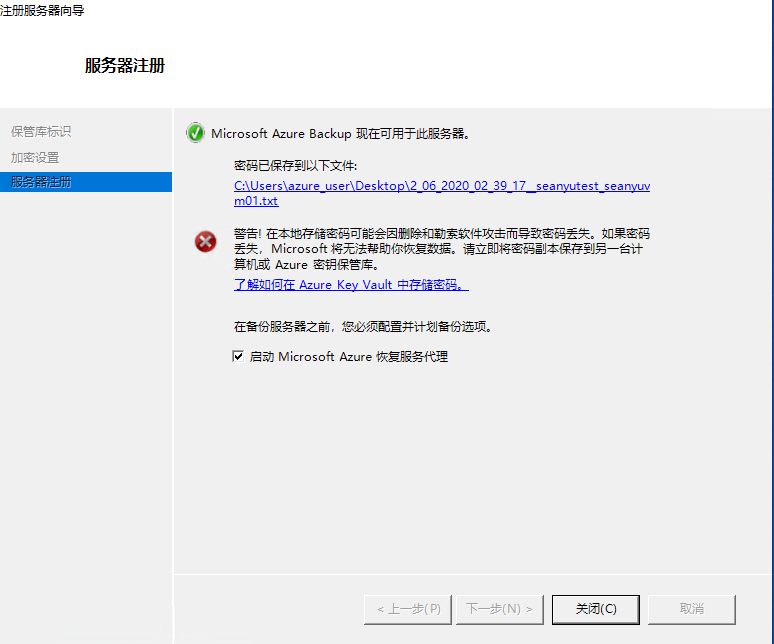Click the 关闭(C) button
Screen dimensions: 774x644
pyautogui.click(x=596, y=609)
